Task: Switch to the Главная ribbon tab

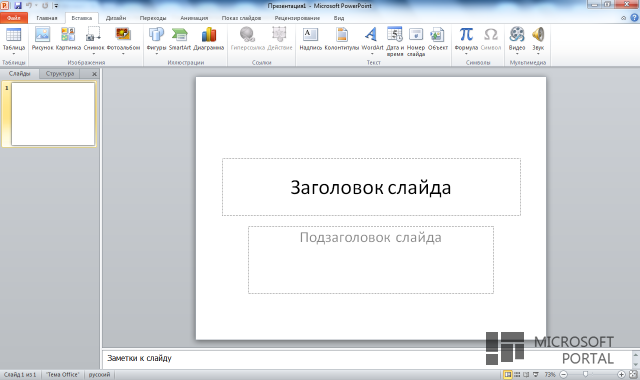Action: [x=47, y=18]
